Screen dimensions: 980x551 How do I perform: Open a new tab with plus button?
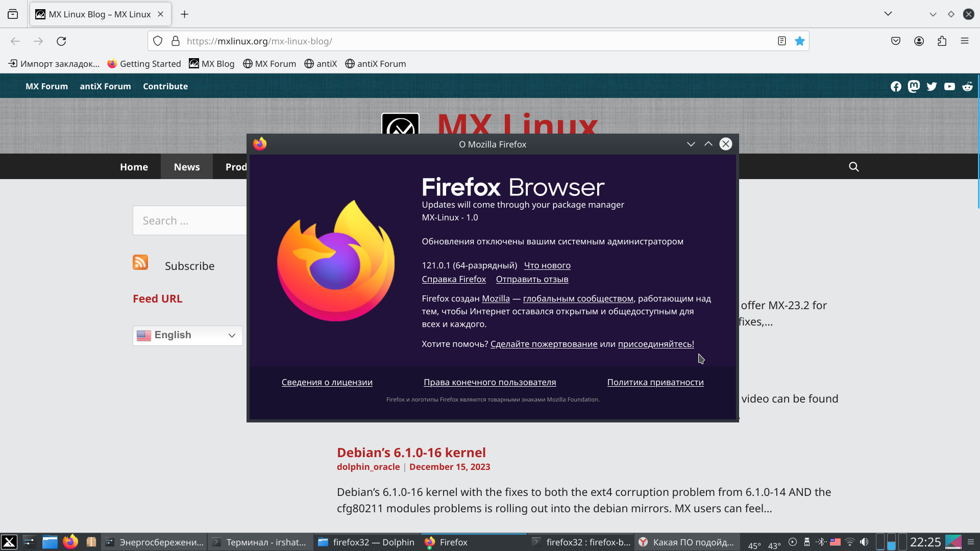pos(184,14)
